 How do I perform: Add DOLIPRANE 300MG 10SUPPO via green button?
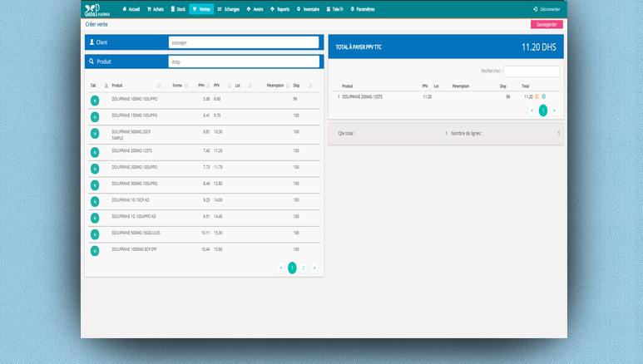click(95, 185)
